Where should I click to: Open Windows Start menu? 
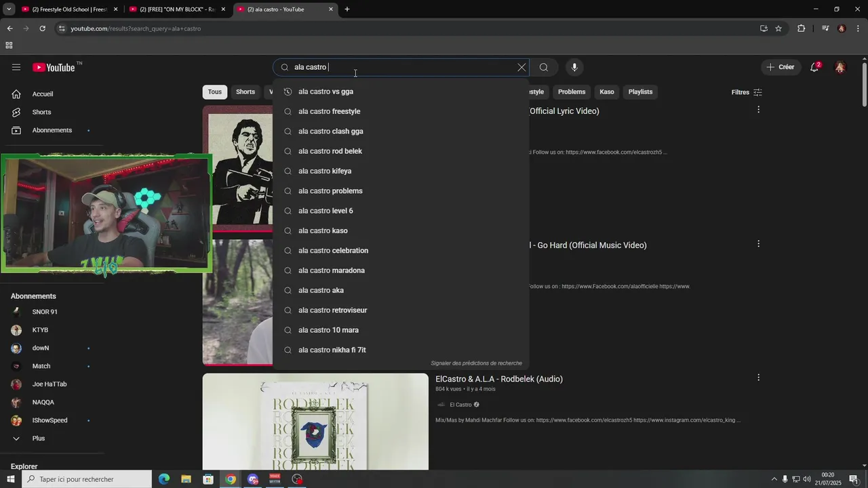(x=10, y=479)
